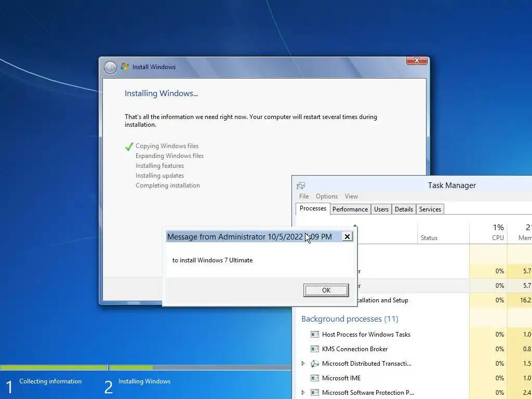Click the Windows flag icon in Install Windows title
The height and width of the screenshot is (399, 532).
pyautogui.click(x=125, y=67)
